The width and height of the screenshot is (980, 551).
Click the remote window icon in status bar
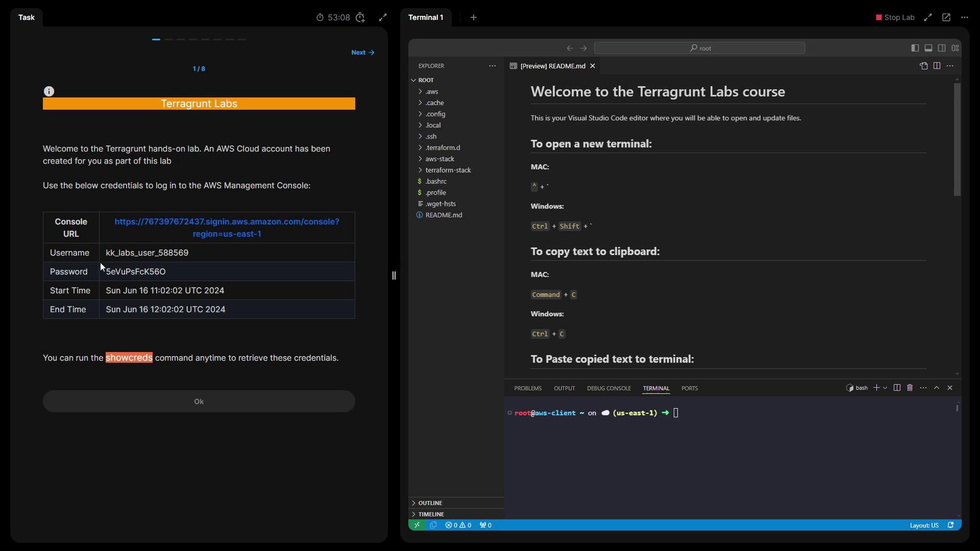point(416,525)
